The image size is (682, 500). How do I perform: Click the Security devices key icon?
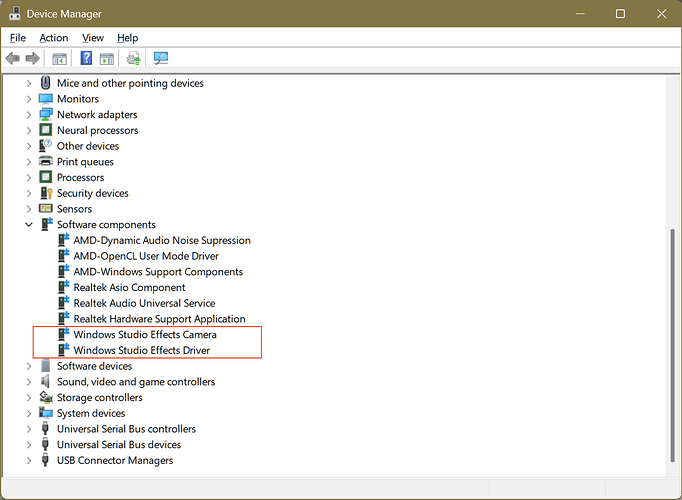[46, 193]
